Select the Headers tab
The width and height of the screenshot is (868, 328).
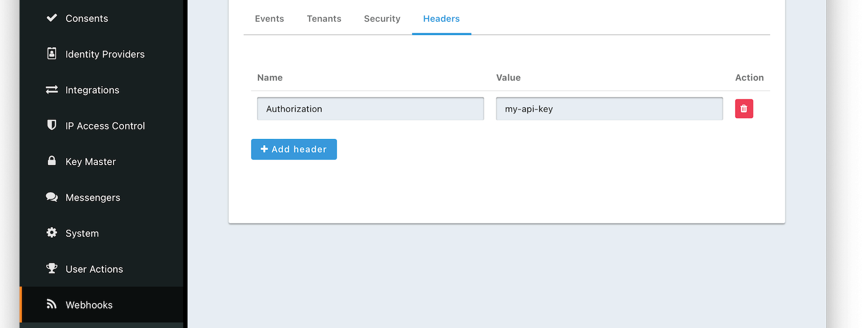(441, 18)
